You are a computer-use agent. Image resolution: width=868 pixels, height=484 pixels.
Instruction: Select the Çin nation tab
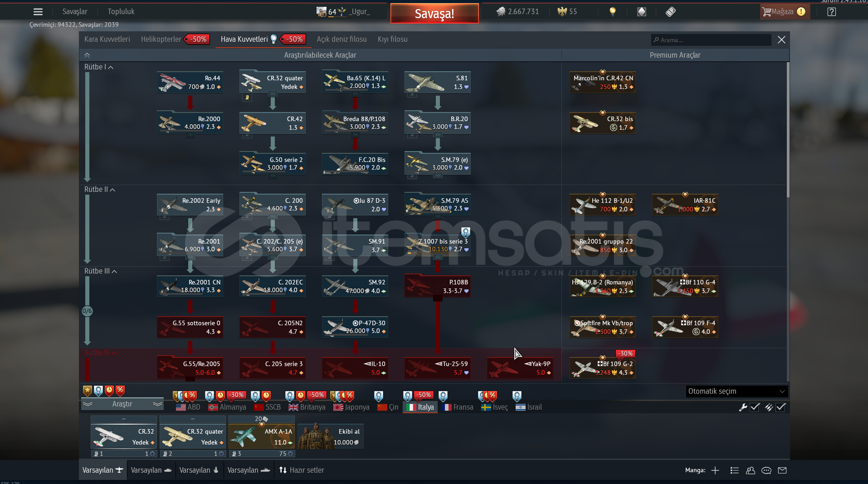click(x=388, y=407)
